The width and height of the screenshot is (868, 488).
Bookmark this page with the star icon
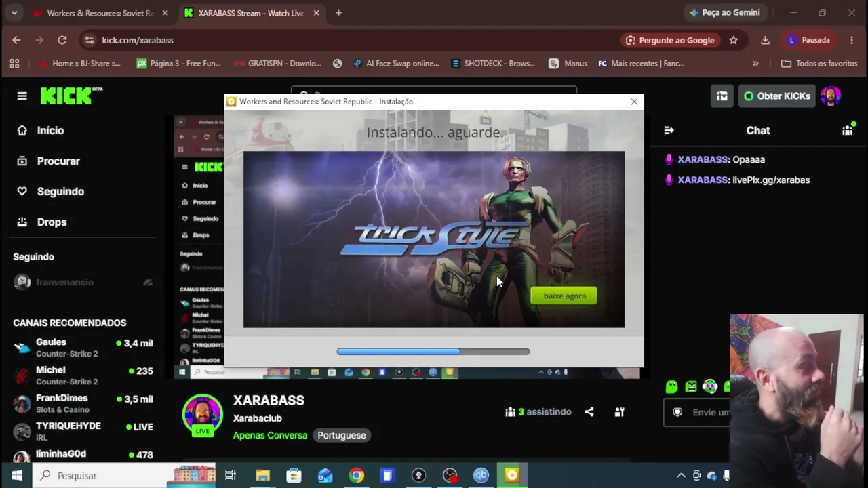pyautogui.click(x=733, y=40)
